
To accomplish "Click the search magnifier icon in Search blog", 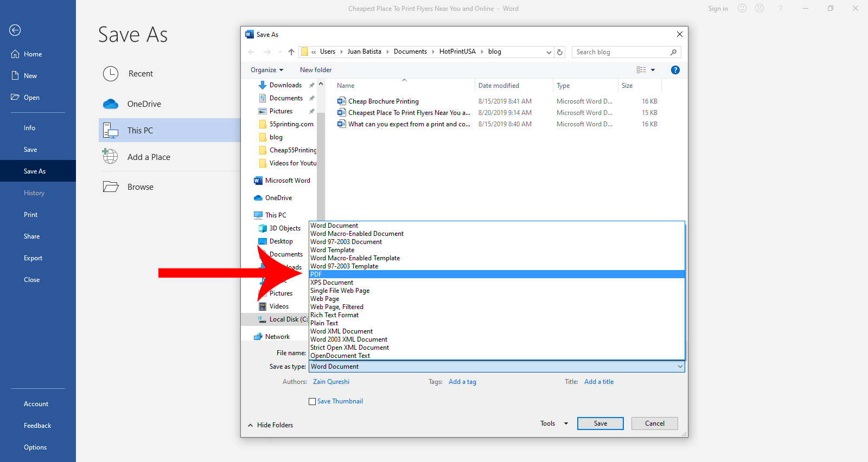I will click(673, 52).
